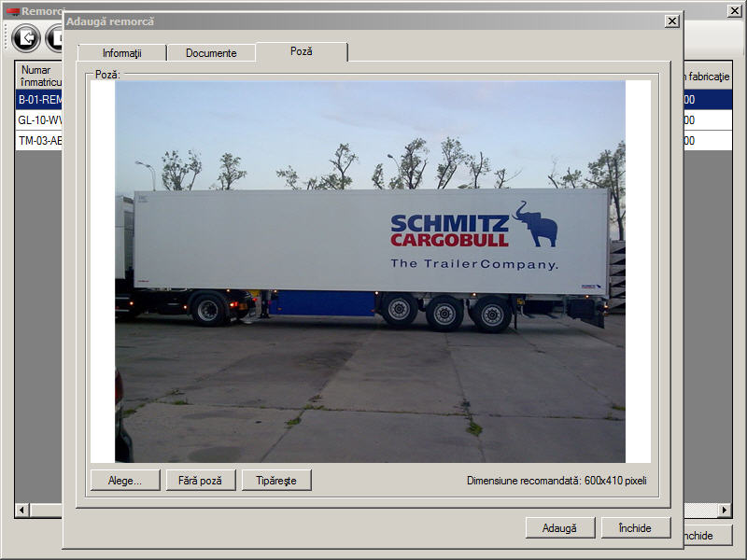Click the Alege... button to choose photo
This screenshot has width=747, height=560.
[125, 481]
